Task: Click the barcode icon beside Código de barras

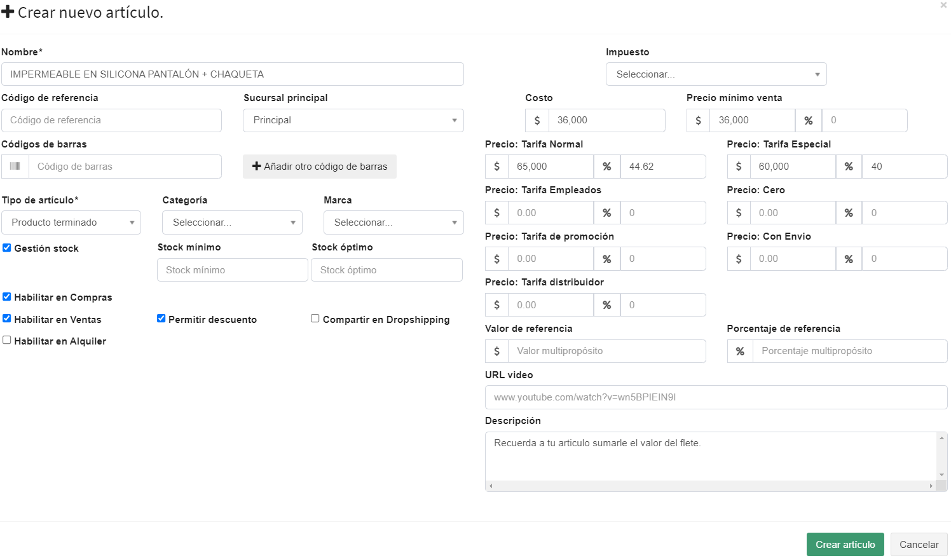Action: click(x=15, y=167)
